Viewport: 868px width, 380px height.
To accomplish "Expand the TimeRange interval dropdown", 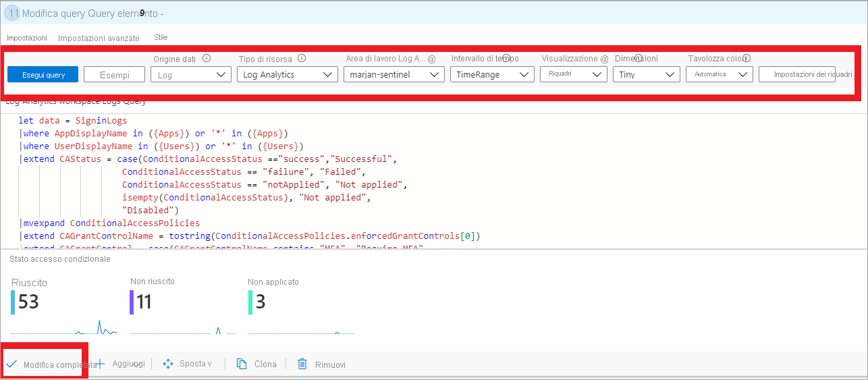I will click(x=492, y=75).
